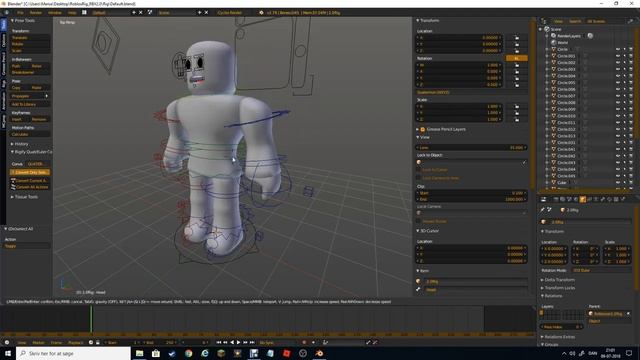The height and width of the screenshot is (360, 640).
Task: Open the Window menu
Action: pos(55,13)
